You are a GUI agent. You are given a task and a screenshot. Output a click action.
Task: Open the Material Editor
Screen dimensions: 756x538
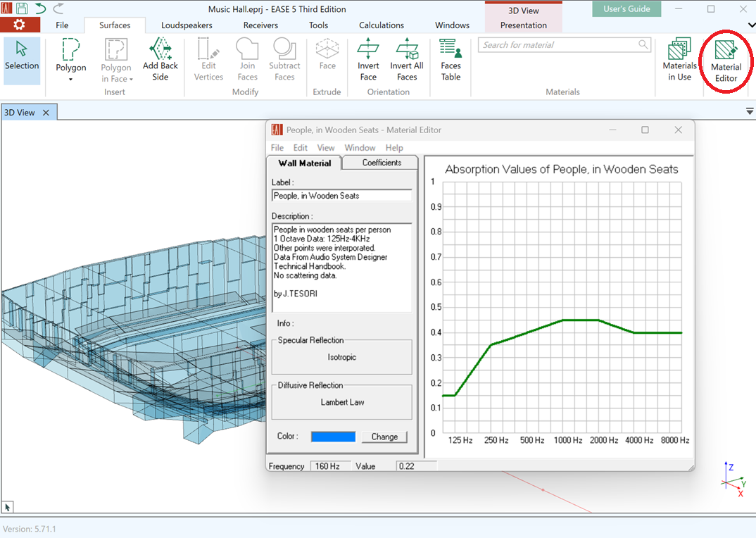[726, 61]
